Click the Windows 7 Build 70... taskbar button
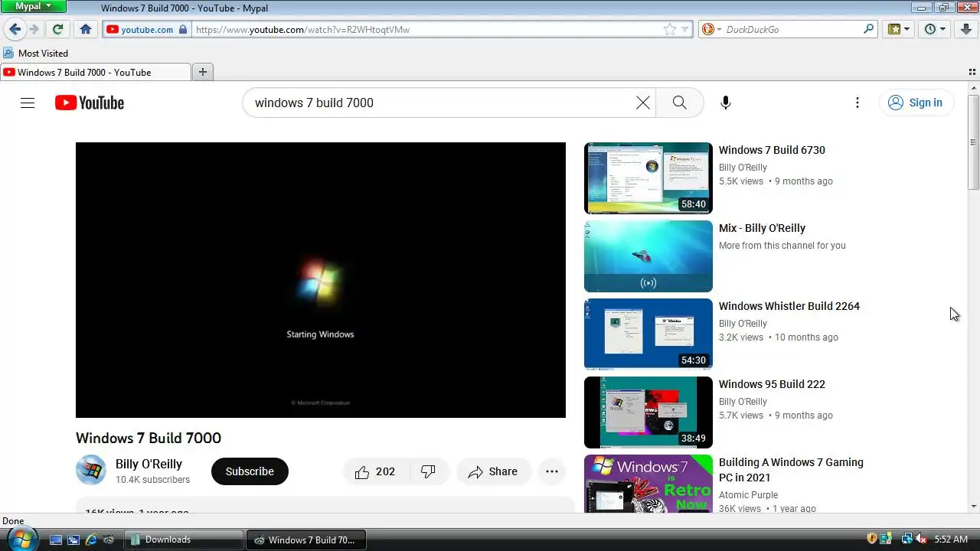Viewport: 980px width, 551px height. click(305, 540)
